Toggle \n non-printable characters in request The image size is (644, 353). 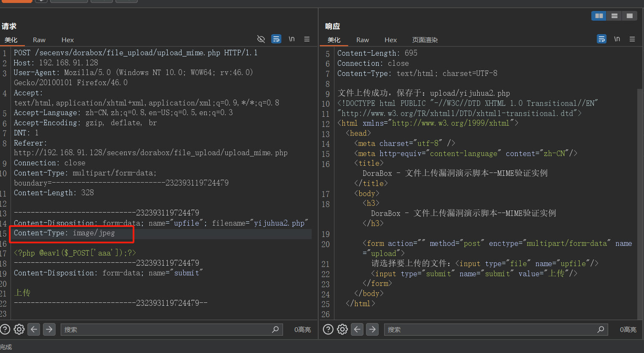click(x=291, y=39)
